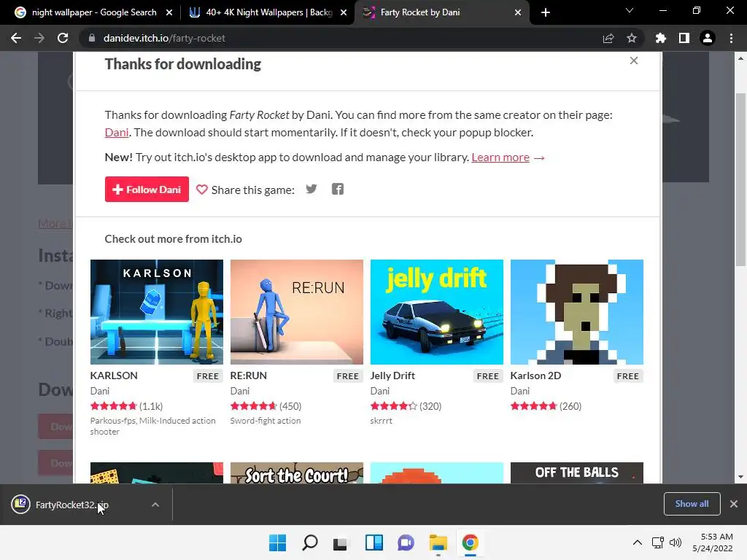The height and width of the screenshot is (560, 747).
Task: Go back to the previous page
Action: [16, 38]
